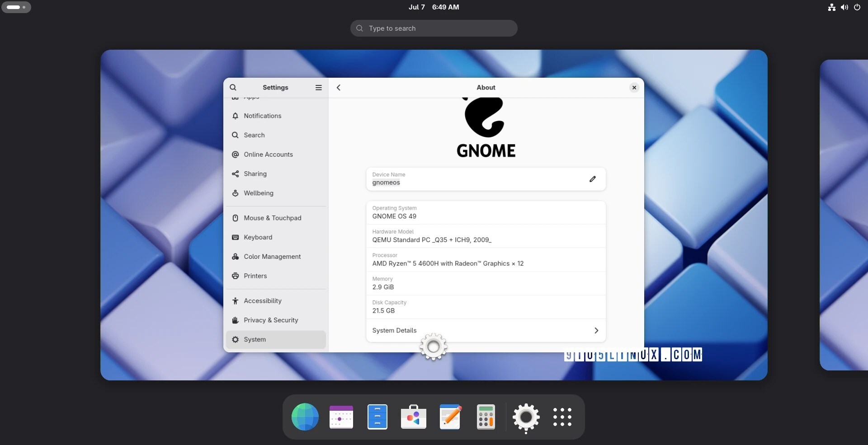Open the Files app in the dock
868x445 pixels.
pos(377,417)
